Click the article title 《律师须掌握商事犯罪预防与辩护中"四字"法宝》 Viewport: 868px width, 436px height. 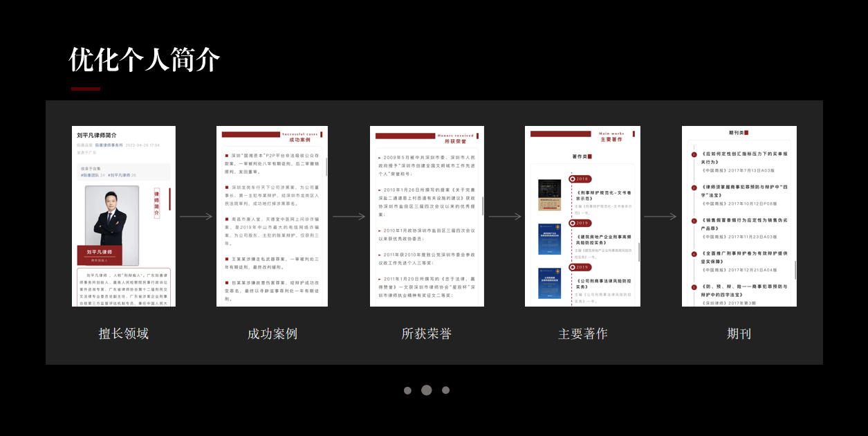point(744,190)
